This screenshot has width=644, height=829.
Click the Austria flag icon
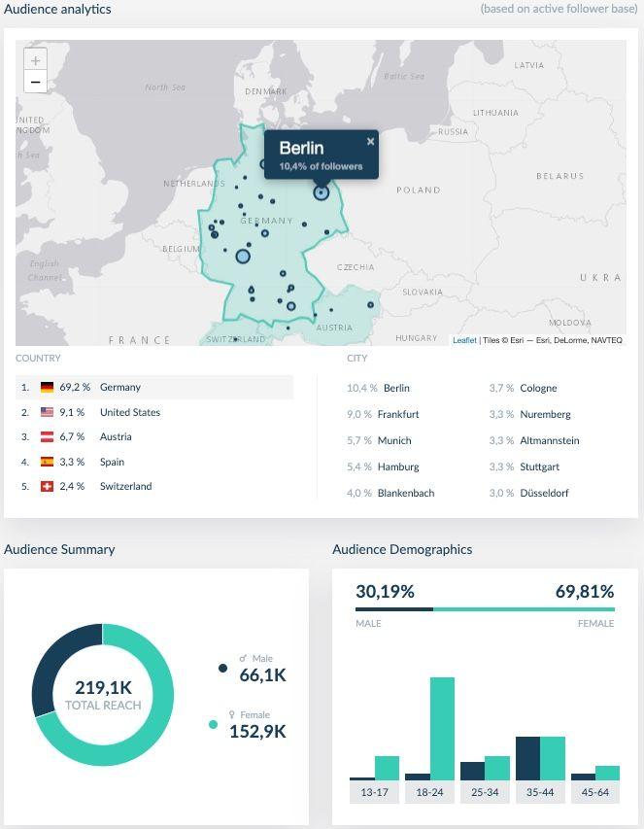(x=47, y=436)
